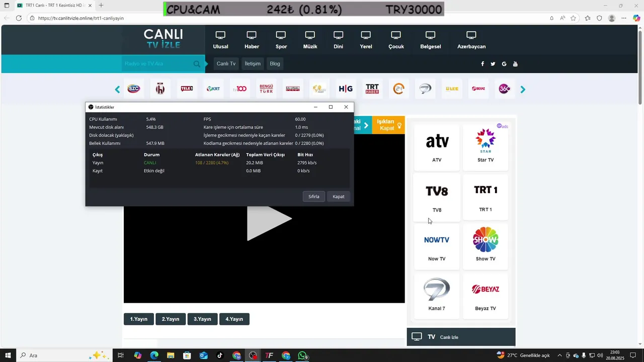644x362 pixels.
Task: Switch to 3.Yayın stream source
Action: pos(202,319)
